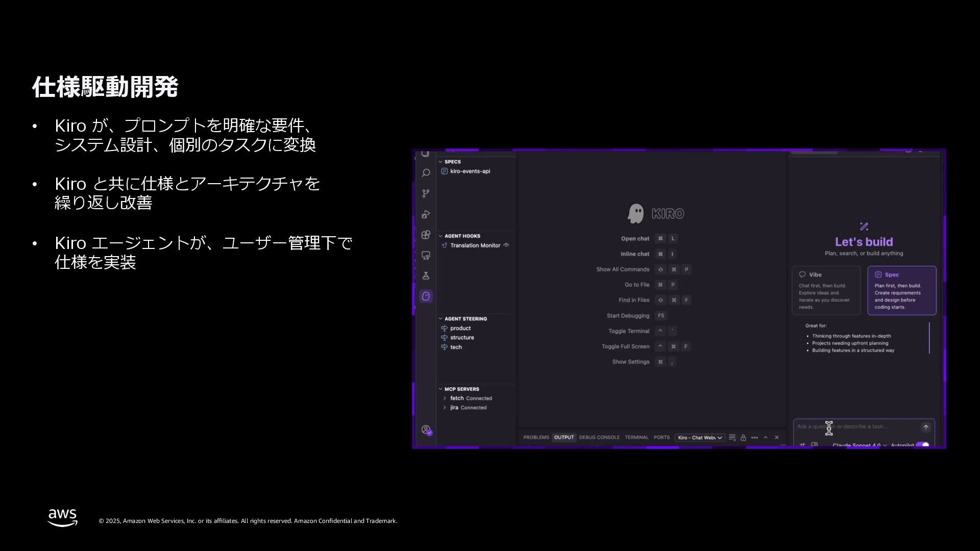Toggle the Autopilot switch

coord(922,445)
